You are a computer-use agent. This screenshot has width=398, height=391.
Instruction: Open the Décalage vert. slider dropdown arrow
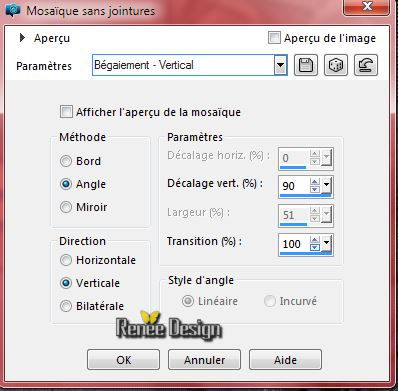click(x=326, y=185)
